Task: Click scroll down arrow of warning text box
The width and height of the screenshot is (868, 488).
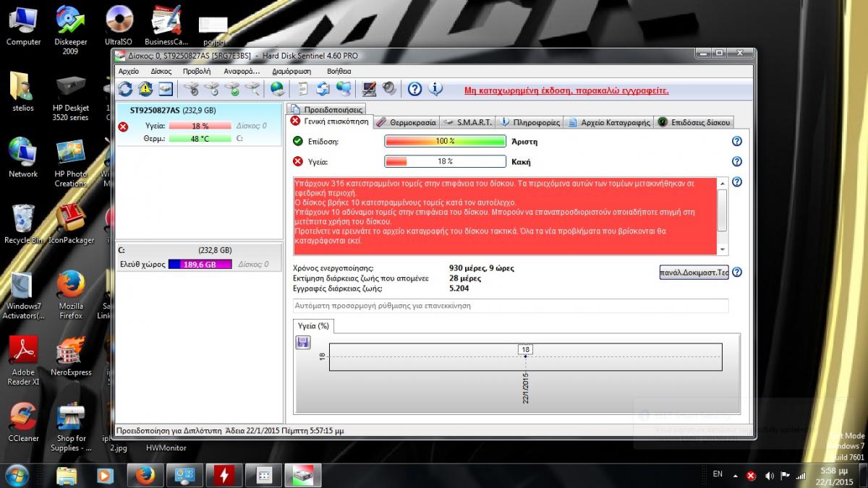Action: pos(722,249)
